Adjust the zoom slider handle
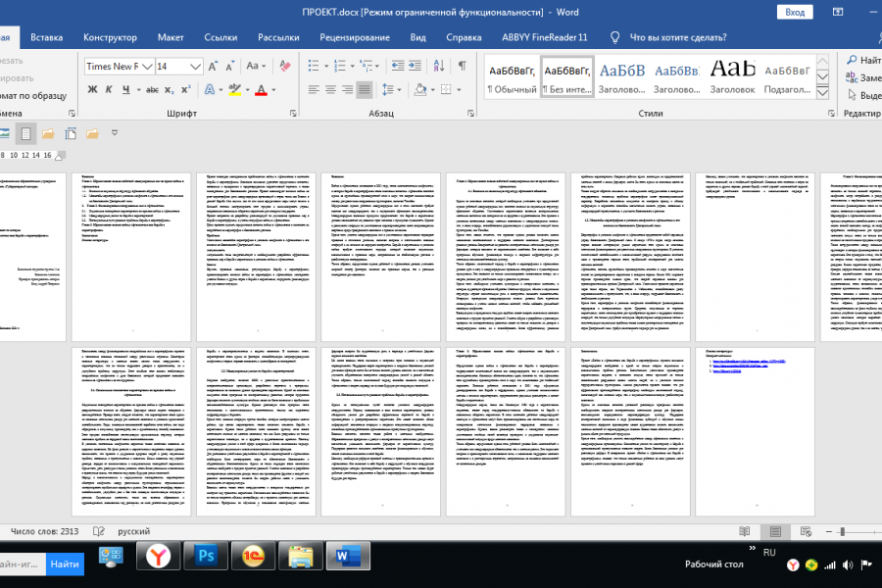Viewport: 882px width, 588px height. (842, 531)
